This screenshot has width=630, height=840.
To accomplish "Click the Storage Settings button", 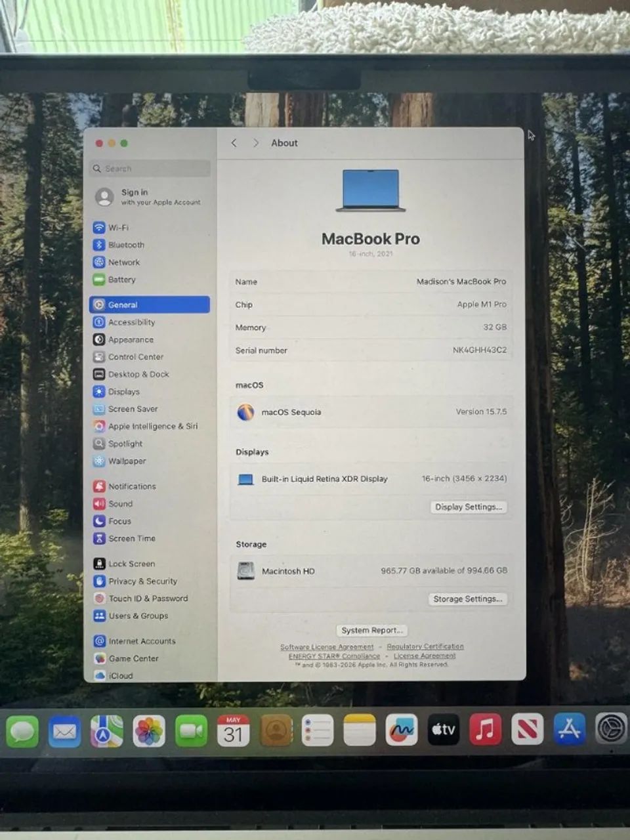I will point(468,599).
